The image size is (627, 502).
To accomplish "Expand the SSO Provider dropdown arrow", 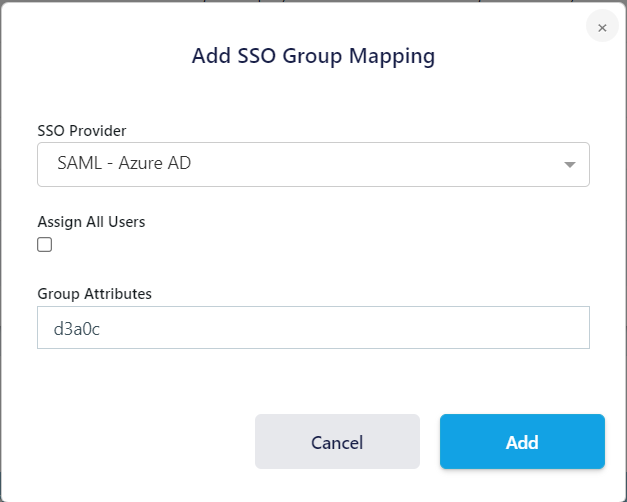I will [569, 165].
